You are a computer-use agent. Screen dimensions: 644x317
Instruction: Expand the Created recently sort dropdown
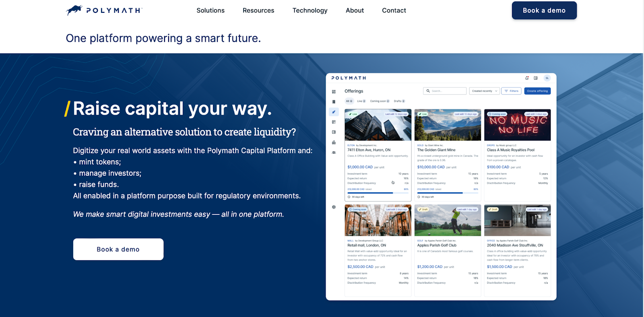(x=484, y=91)
